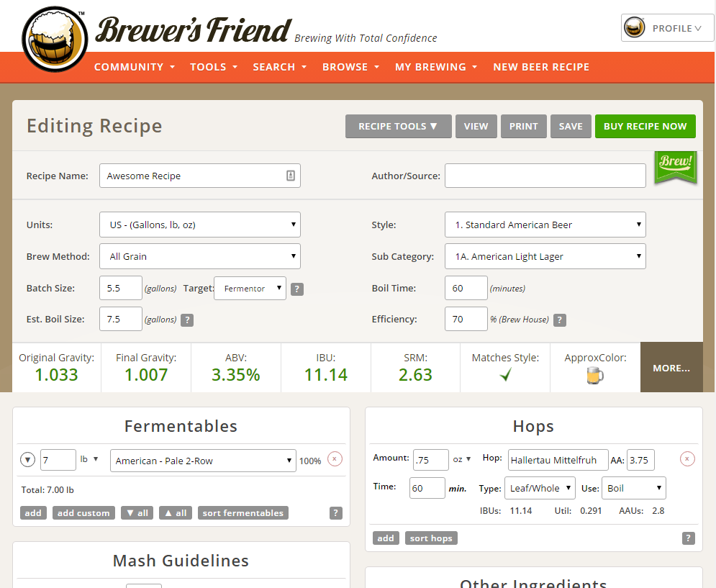The image size is (716, 588).
Task: Click the MORE... stats button
Action: (671, 367)
